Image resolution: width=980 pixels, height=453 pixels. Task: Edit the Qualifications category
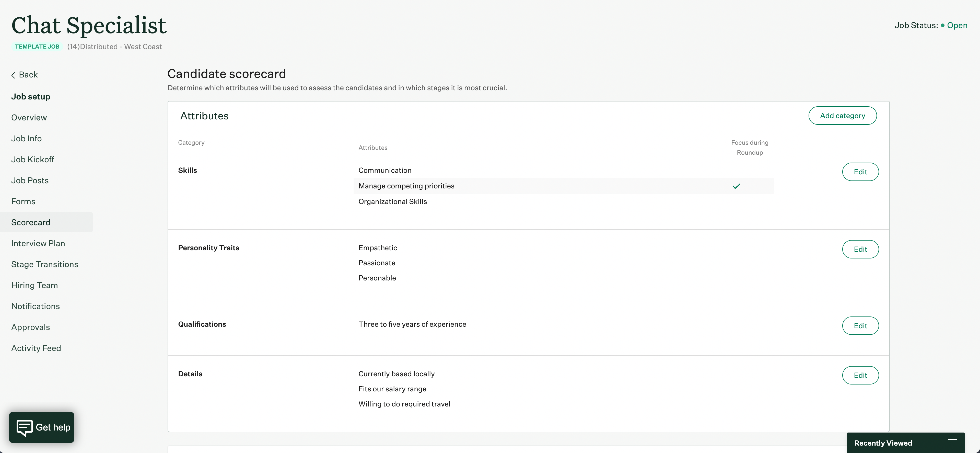[x=860, y=325]
